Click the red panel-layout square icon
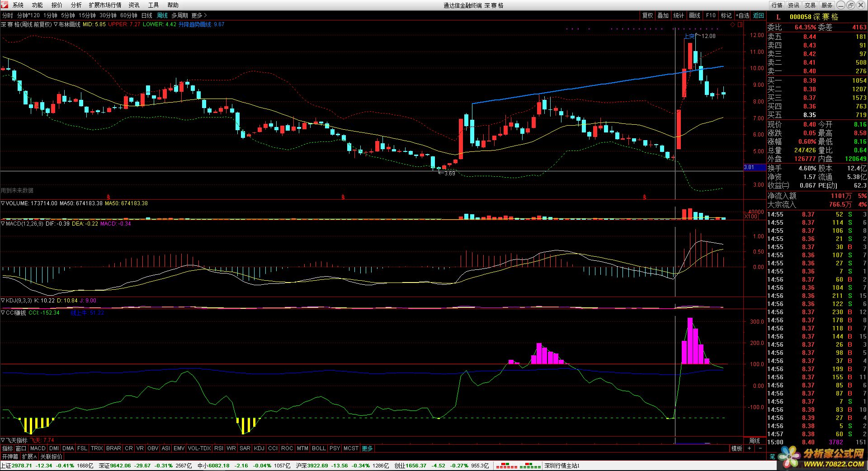Image resolution: width=868 pixels, height=471 pixels. tap(740, 25)
